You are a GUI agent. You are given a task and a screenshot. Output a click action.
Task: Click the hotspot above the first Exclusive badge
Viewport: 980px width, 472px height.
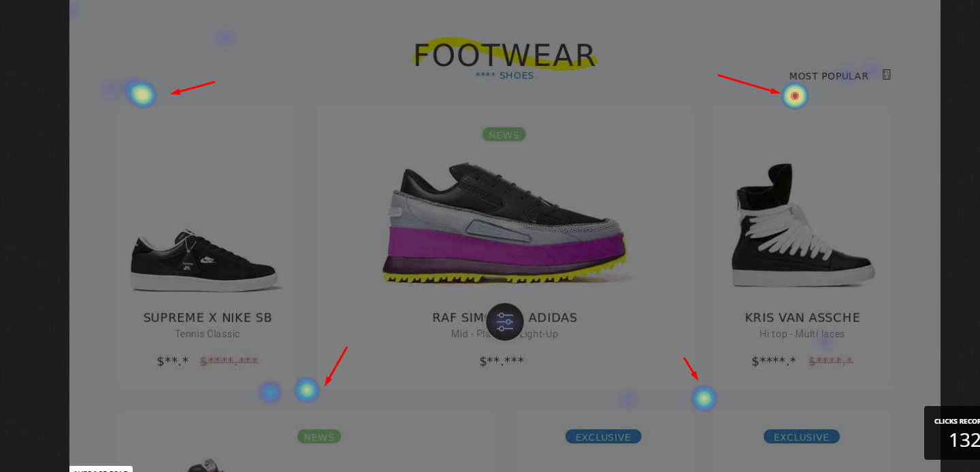pos(704,398)
